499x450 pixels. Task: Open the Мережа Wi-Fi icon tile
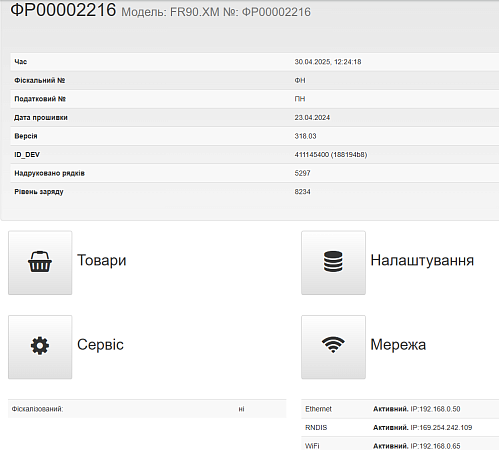pyautogui.click(x=333, y=347)
